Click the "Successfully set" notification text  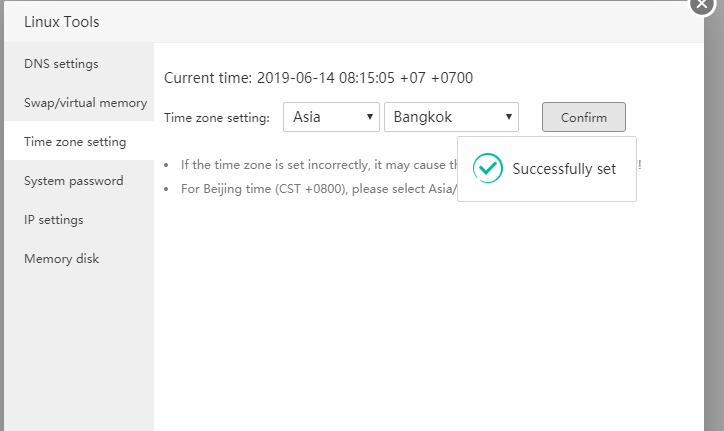pos(564,169)
